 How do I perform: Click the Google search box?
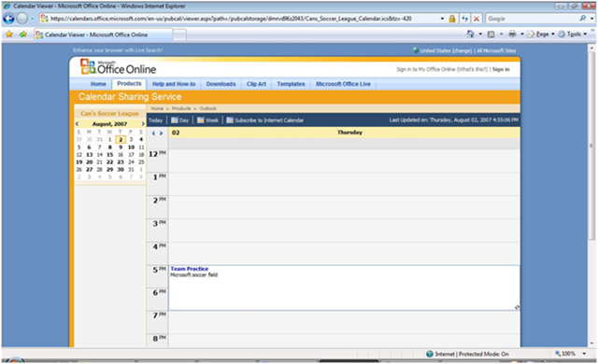tap(532, 19)
